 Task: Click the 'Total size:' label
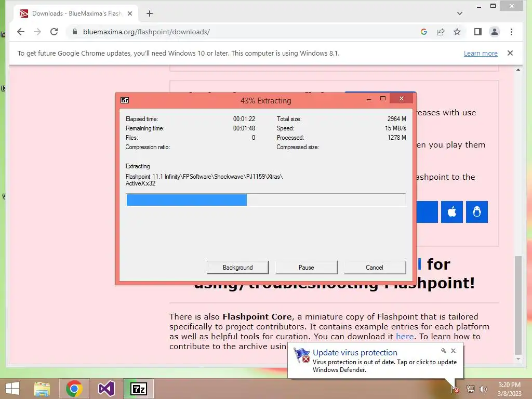click(289, 119)
